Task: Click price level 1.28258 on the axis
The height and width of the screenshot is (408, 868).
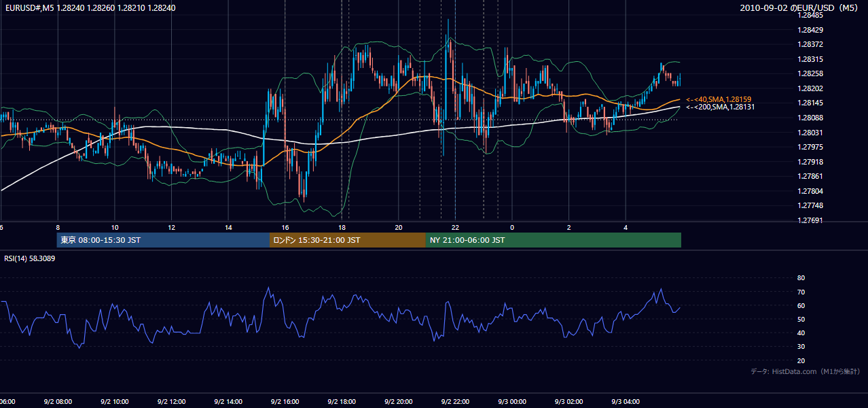Action: (x=810, y=73)
